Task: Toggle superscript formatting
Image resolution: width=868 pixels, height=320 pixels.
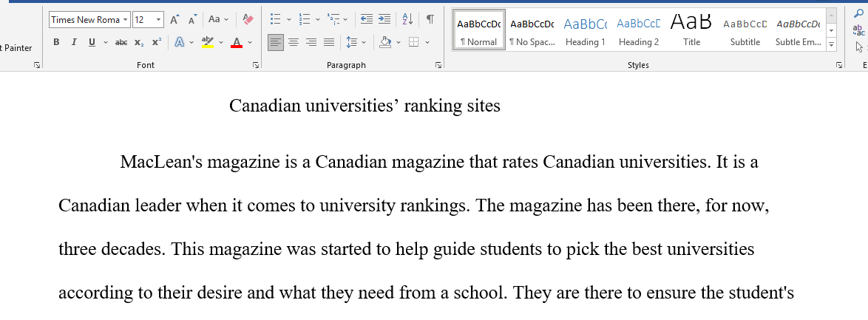Action: (157, 42)
